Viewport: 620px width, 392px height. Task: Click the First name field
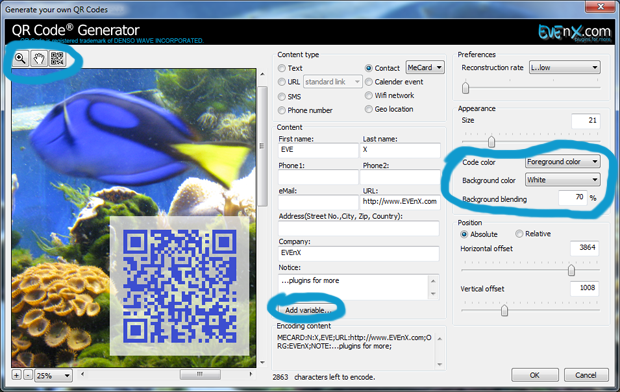(x=318, y=150)
